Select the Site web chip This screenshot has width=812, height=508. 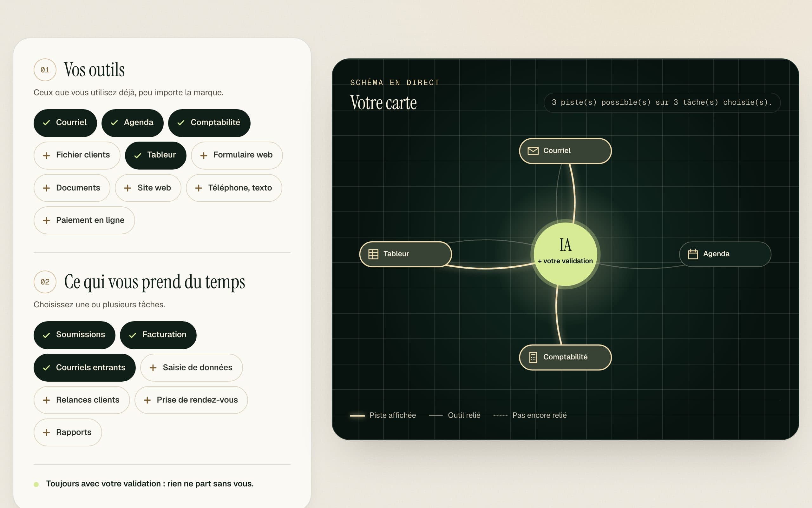click(148, 188)
